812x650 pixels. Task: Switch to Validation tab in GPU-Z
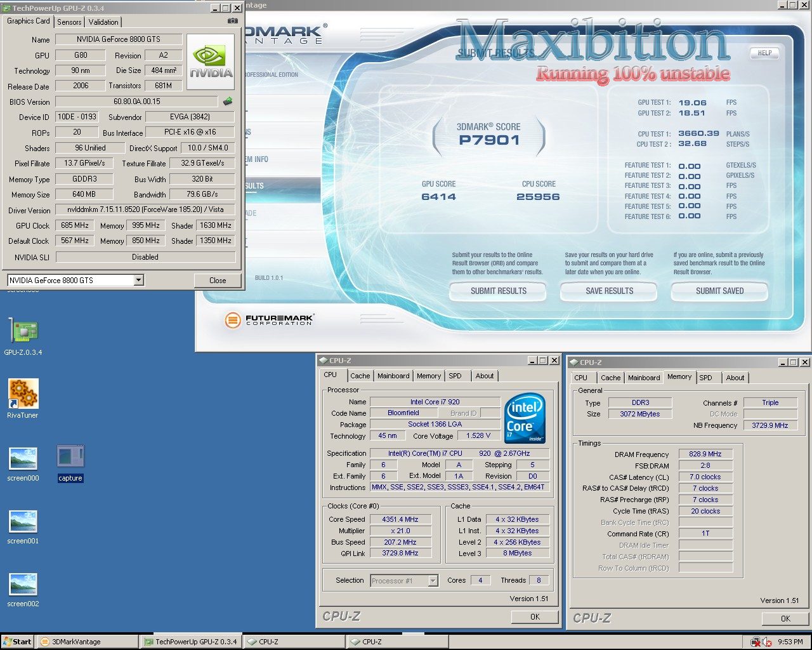pos(103,22)
